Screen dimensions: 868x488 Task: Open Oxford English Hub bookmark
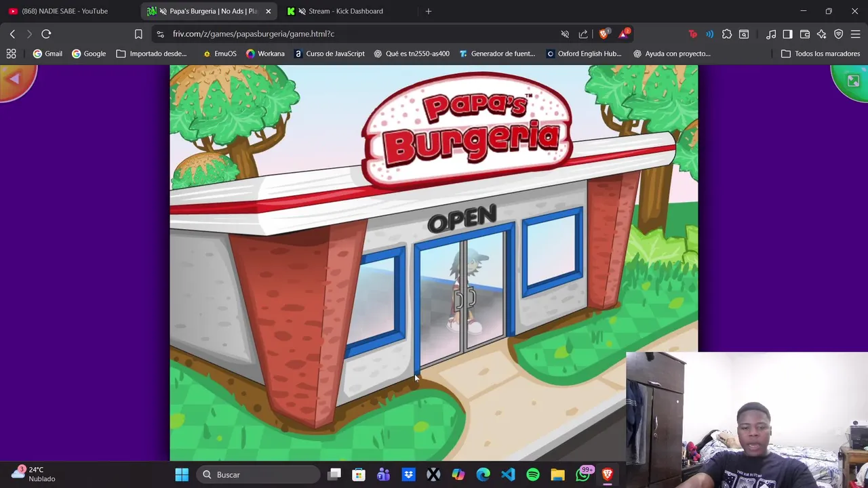click(x=584, y=54)
